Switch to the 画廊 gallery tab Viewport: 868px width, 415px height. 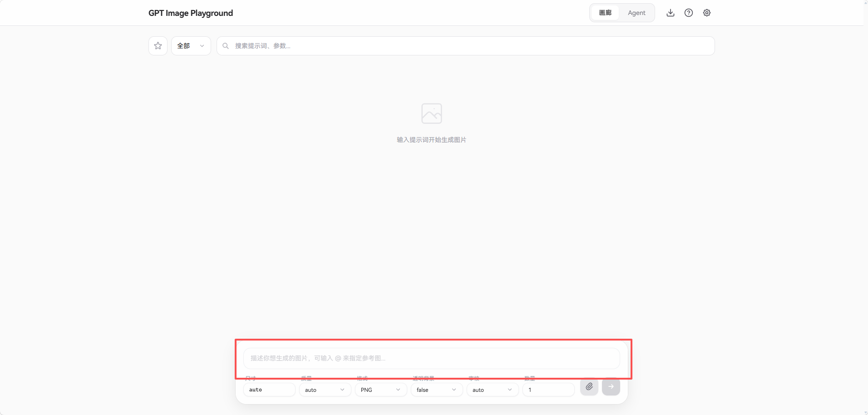[605, 13]
